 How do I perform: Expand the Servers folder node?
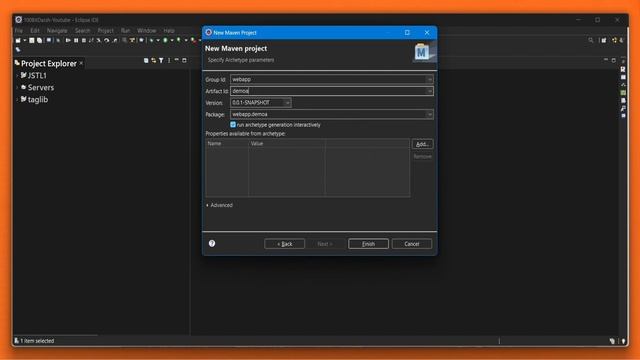[x=17, y=87]
